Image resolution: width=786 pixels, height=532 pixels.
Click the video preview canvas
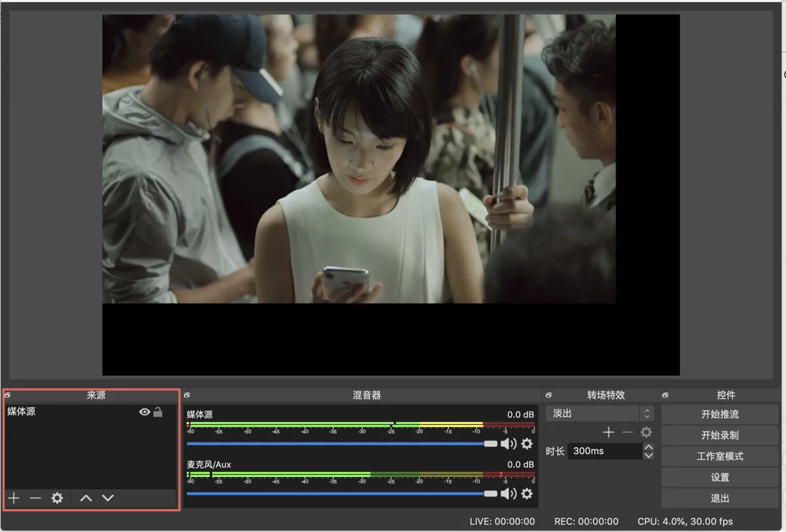(x=391, y=195)
